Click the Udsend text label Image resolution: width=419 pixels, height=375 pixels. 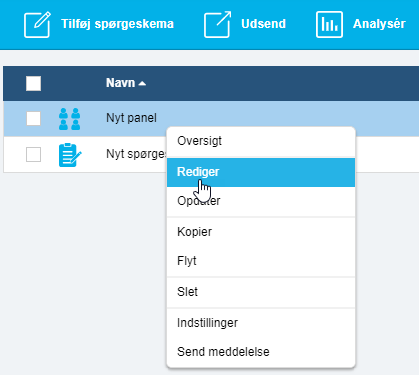[x=263, y=24]
